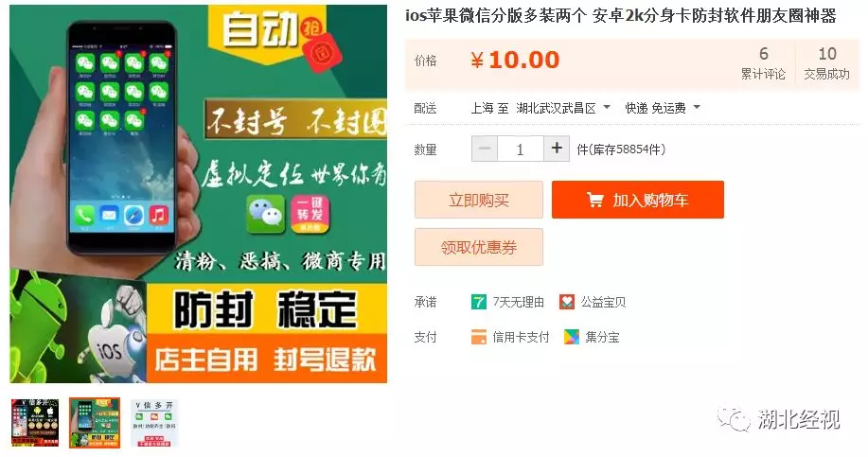
Task: Click the quantity input field showing 1
Action: 521,149
